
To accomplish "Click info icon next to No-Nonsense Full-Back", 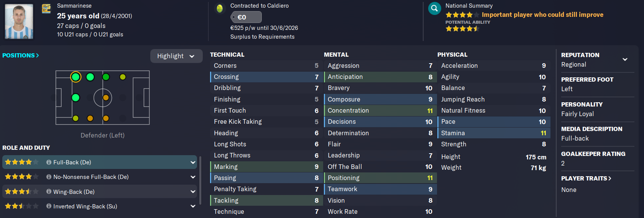I will tap(49, 177).
